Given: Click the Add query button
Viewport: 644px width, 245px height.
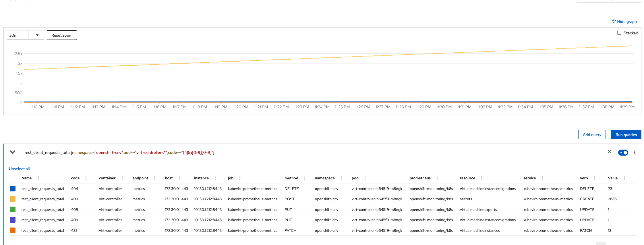Looking at the screenshot, I should point(592,135).
